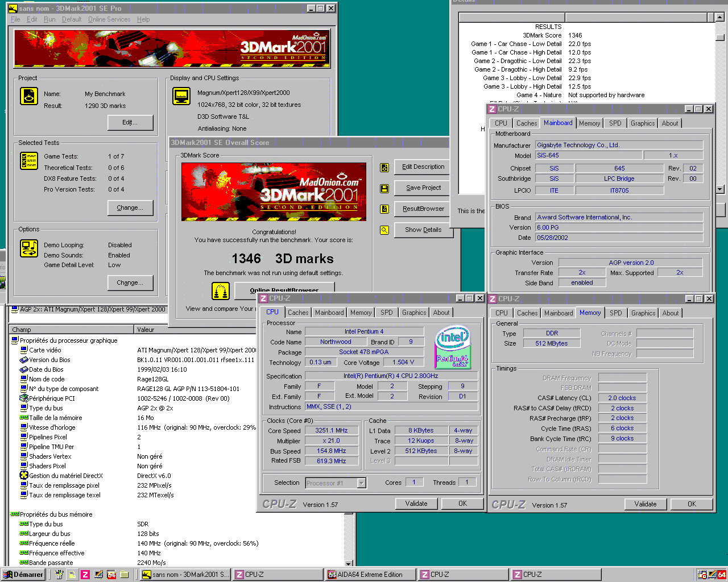Click the AIDA64 red 64 tray icon
The width and height of the screenshot is (728, 582).
[721, 575]
